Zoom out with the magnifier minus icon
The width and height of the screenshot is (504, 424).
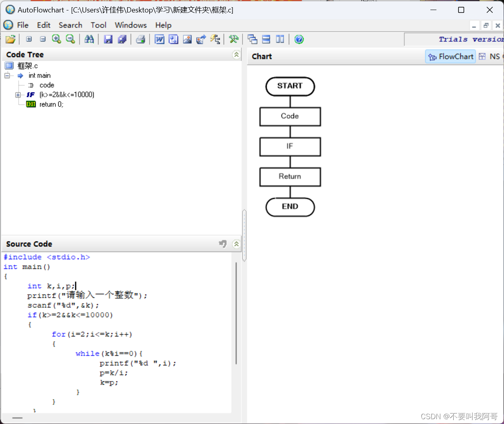point(70,39)
